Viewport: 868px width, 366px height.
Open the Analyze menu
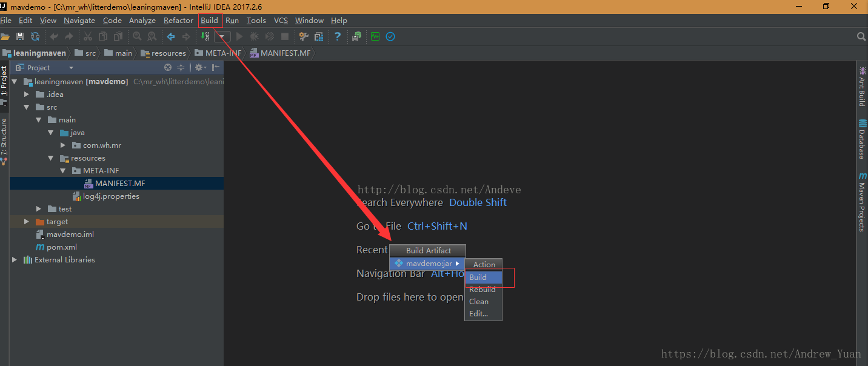pyautogui.click(x=142, y=20)
